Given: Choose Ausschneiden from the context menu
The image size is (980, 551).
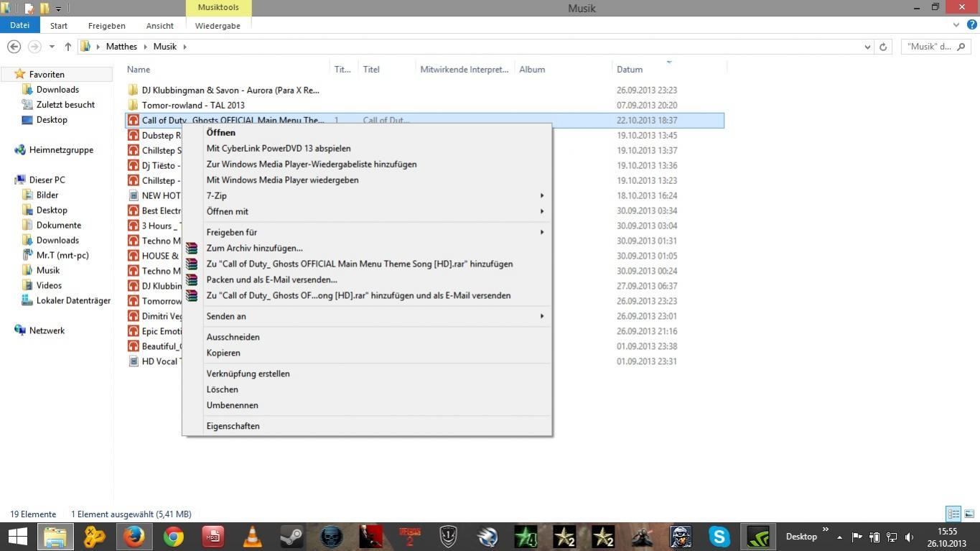Looking at the screenshot, I should (233, 337).
